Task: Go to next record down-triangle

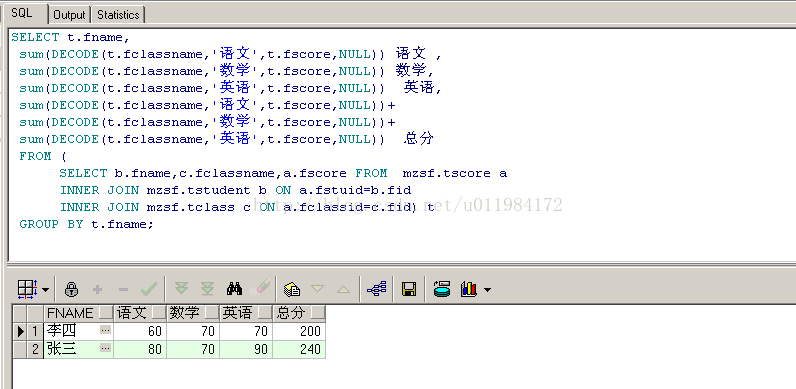Action: pyautogui.click(x=317, y=289)
